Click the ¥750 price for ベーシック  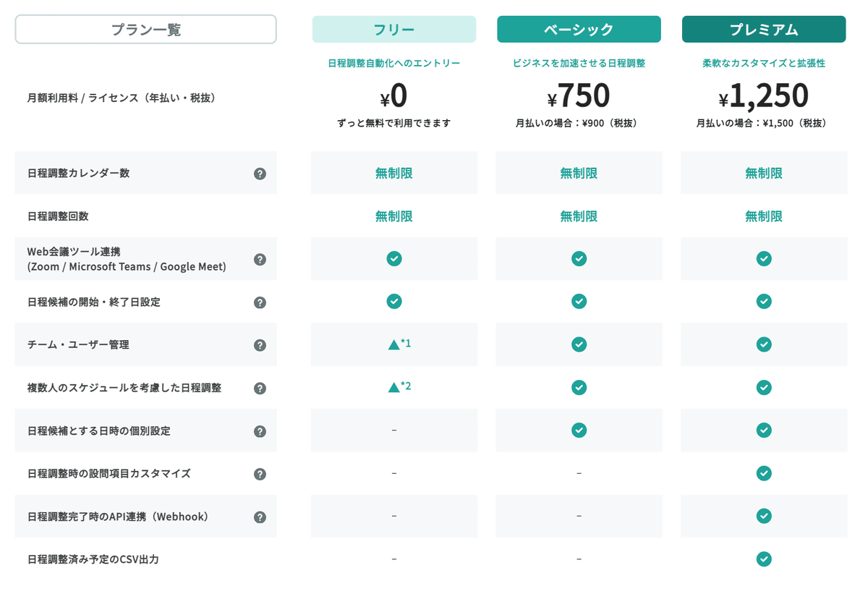(x=579, y=95)
